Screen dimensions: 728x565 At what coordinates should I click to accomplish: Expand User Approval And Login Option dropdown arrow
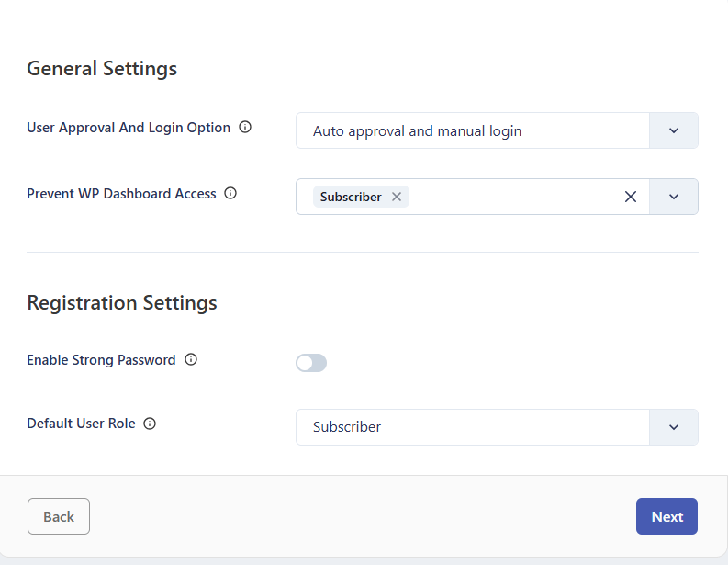coord(674,130)
